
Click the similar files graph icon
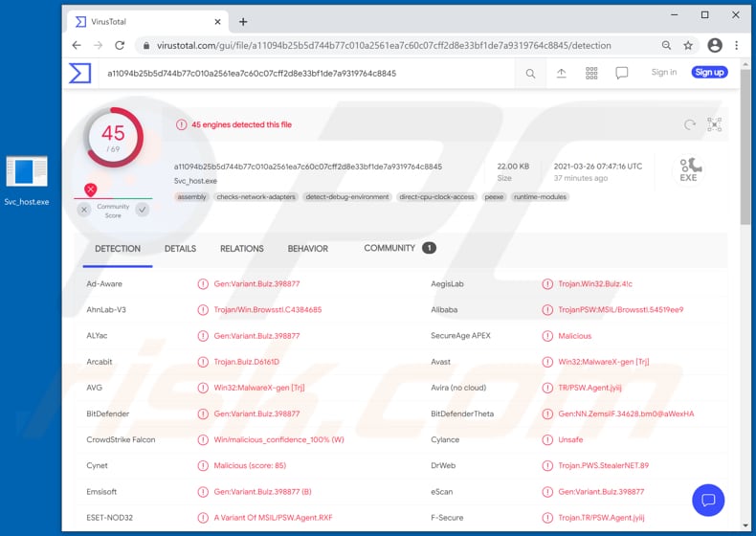714,124
